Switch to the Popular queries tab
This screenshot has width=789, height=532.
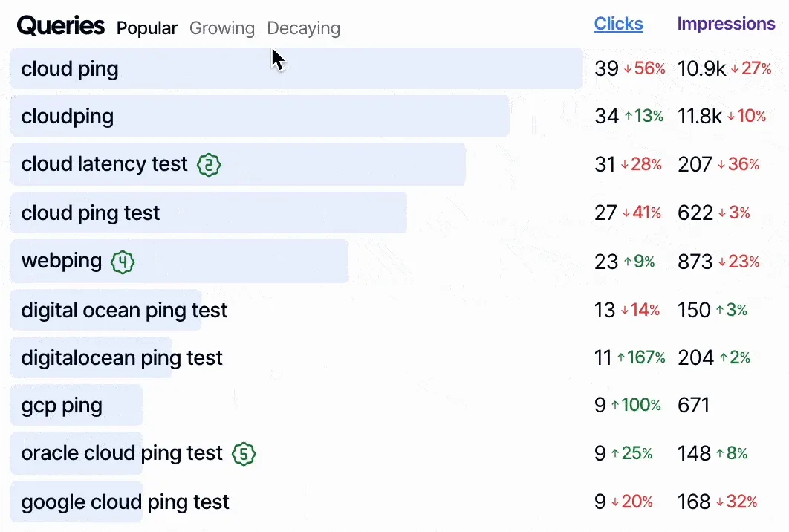pos(147,28)
